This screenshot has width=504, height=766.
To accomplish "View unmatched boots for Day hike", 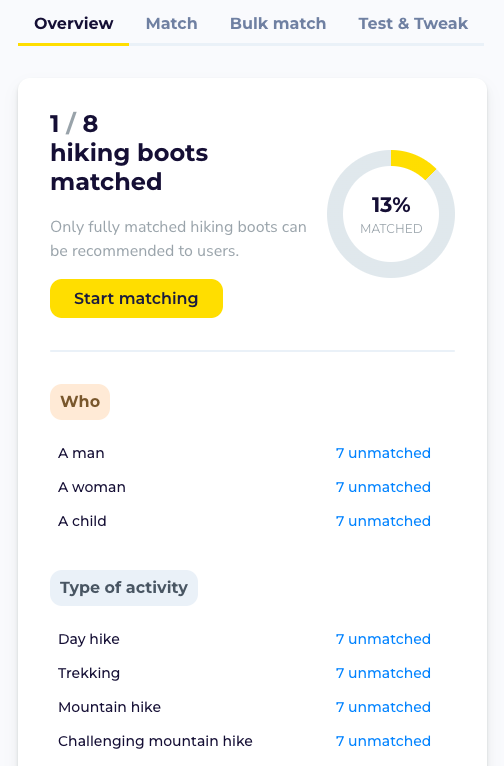I will [383, 639].
